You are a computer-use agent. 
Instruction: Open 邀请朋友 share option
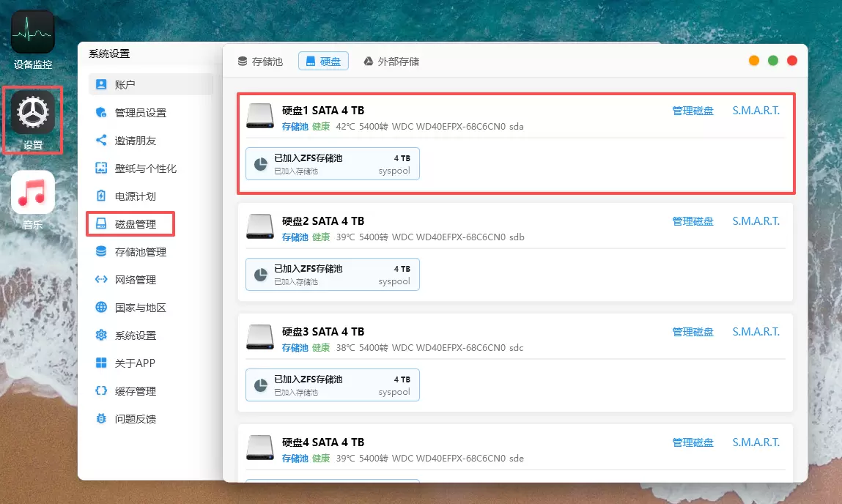[x=136, y=141]
